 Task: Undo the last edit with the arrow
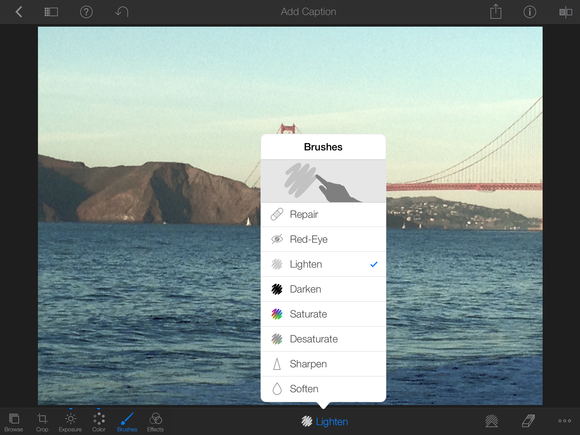point(122,12)
